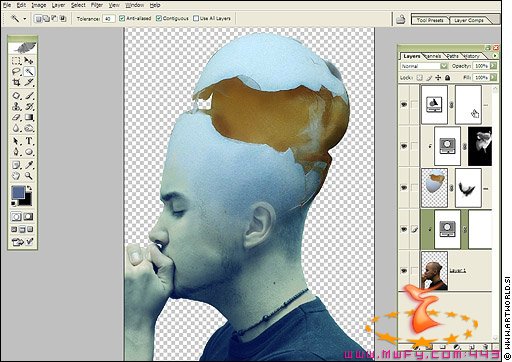Select the Dodge tool
The image size is (512, 362).
[x=29, y=128]
